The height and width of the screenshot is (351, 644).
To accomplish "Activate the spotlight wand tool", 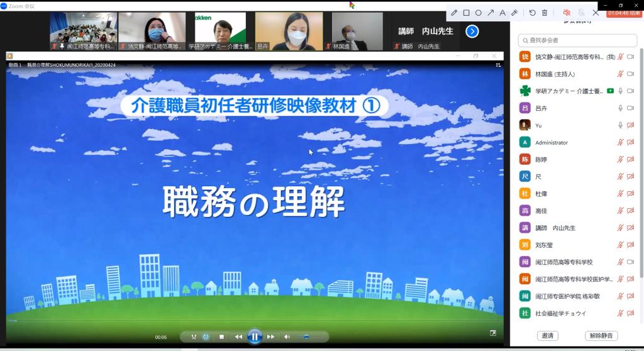I will 514,13.
